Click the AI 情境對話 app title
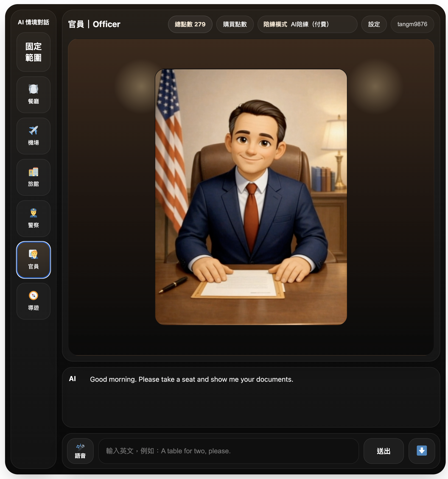The width and height of the screenshot is (448, 479). point(33,22)
